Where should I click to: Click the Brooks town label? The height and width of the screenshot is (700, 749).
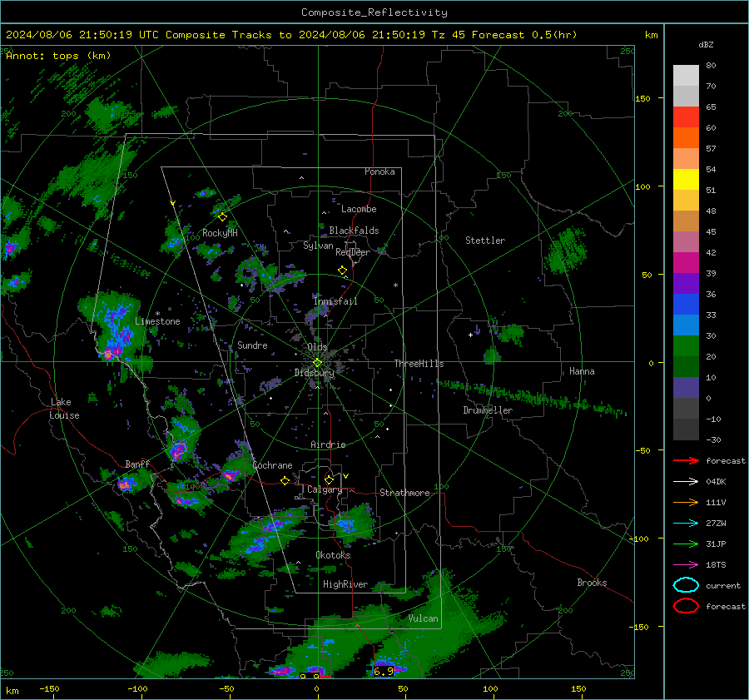[x=592, y=583]
